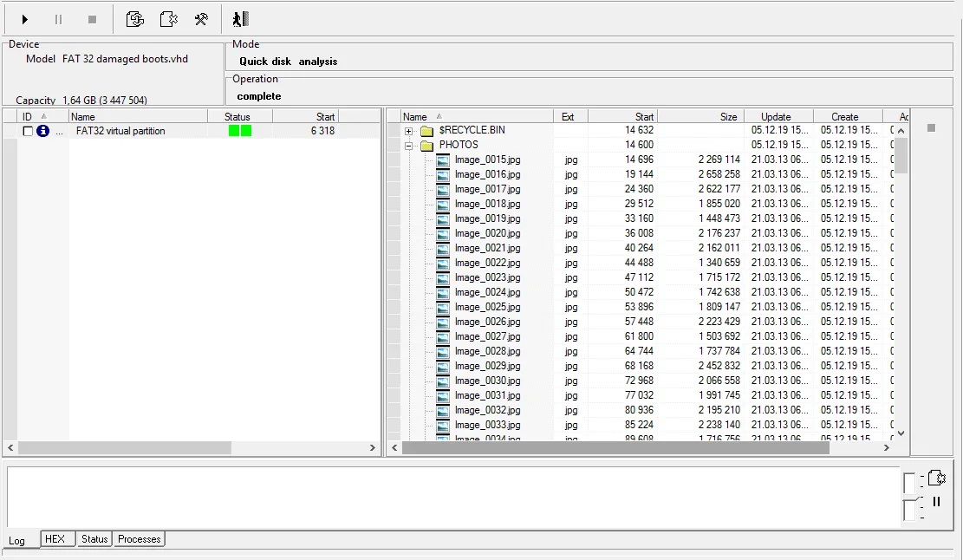Open the Processes tab
The width and height of the screenshot is (963, 560).
139,539
